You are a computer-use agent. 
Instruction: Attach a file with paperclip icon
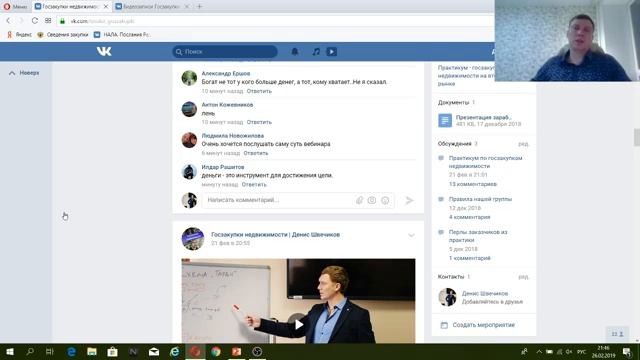(359, 200)
